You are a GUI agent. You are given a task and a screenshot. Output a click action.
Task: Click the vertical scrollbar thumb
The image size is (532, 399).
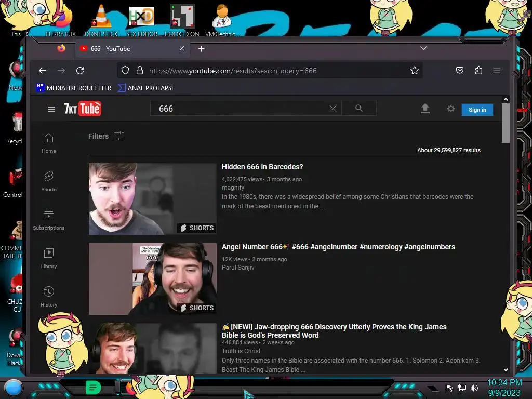pos(506,124)
